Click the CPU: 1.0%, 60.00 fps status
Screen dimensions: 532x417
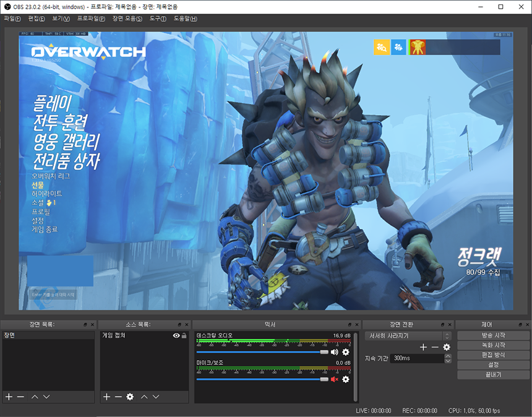[474, 411]
